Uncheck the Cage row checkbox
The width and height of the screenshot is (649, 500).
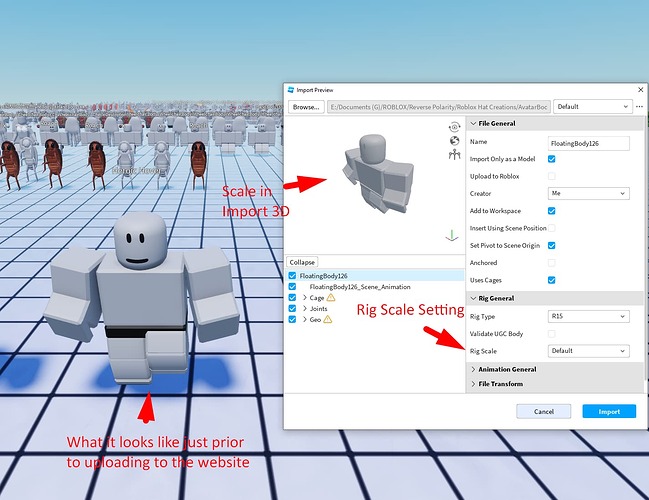click(x=292, y=298)
